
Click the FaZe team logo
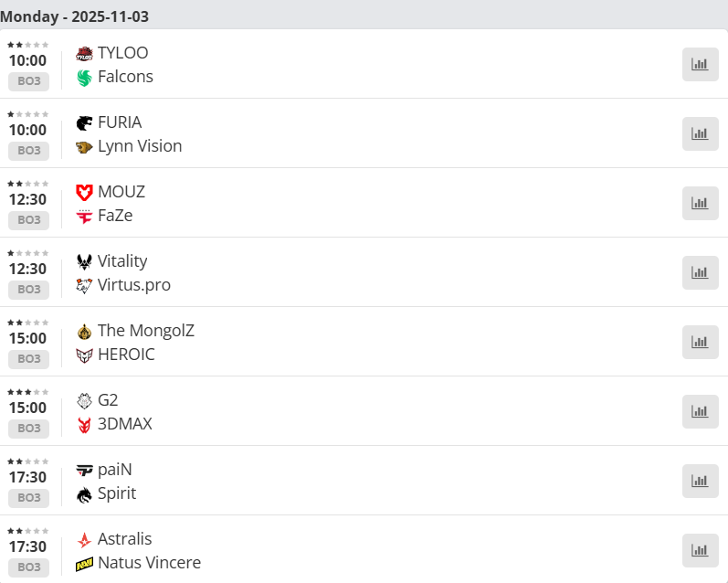[x=84, y=217]
